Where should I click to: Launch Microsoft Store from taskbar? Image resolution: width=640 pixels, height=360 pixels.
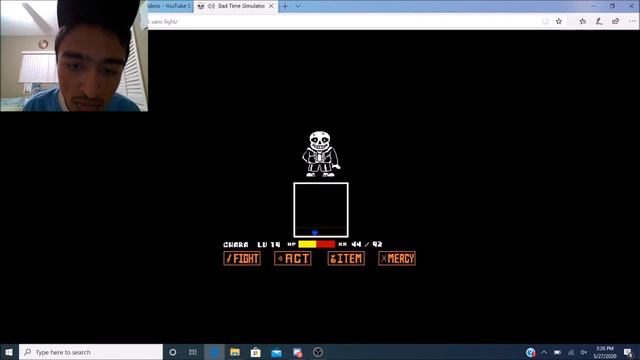tap(256, 352)
